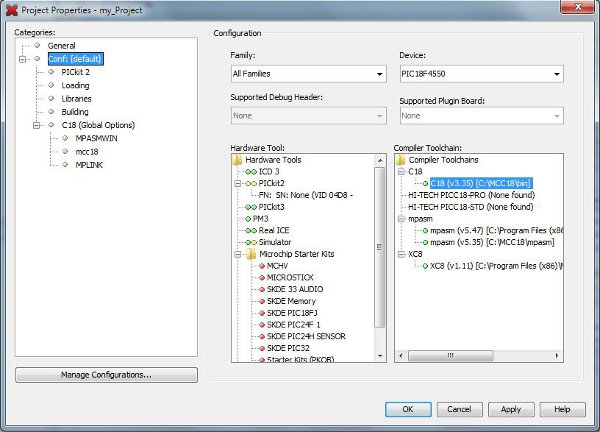Screen dimensions: 600x432
Task: Confirm with the OK button
Action: [x=408, y=409]
